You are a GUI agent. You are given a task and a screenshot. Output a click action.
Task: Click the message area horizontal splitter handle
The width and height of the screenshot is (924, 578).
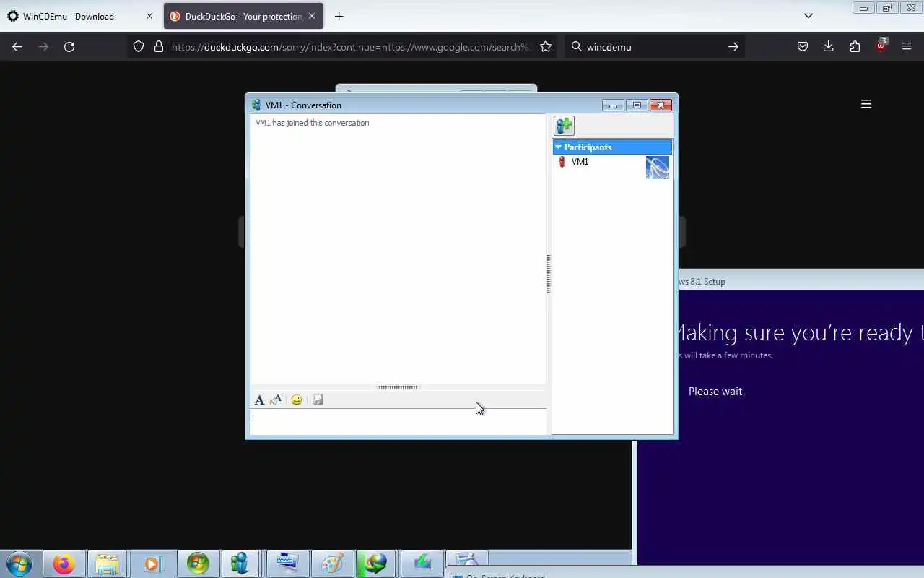(398, 387)
